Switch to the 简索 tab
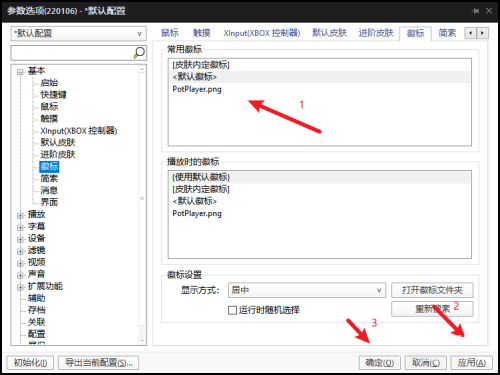The height and width of the screenshot is (375, 500). 447,33
